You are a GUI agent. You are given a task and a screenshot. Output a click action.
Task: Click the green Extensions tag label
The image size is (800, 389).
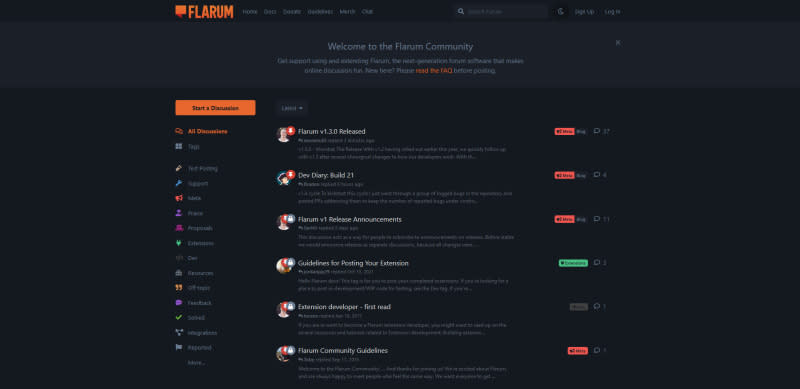(573, 263)
